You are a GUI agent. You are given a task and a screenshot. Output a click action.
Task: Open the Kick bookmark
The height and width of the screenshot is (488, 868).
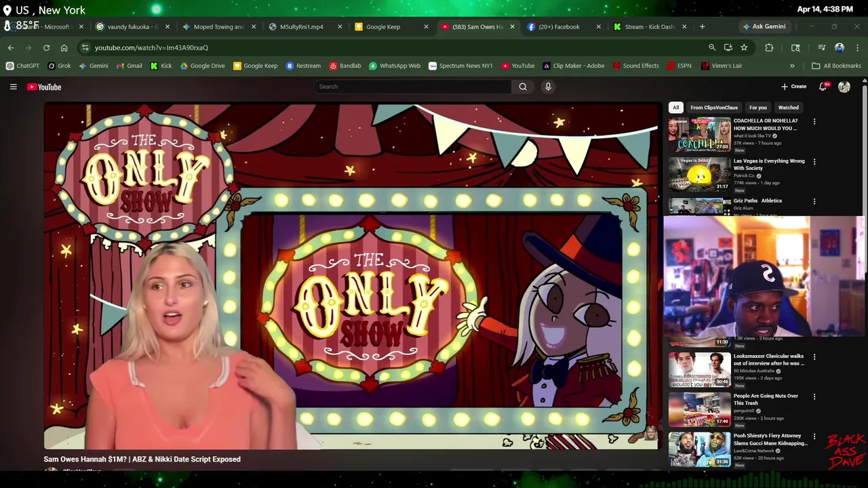(x=161, y=66)
